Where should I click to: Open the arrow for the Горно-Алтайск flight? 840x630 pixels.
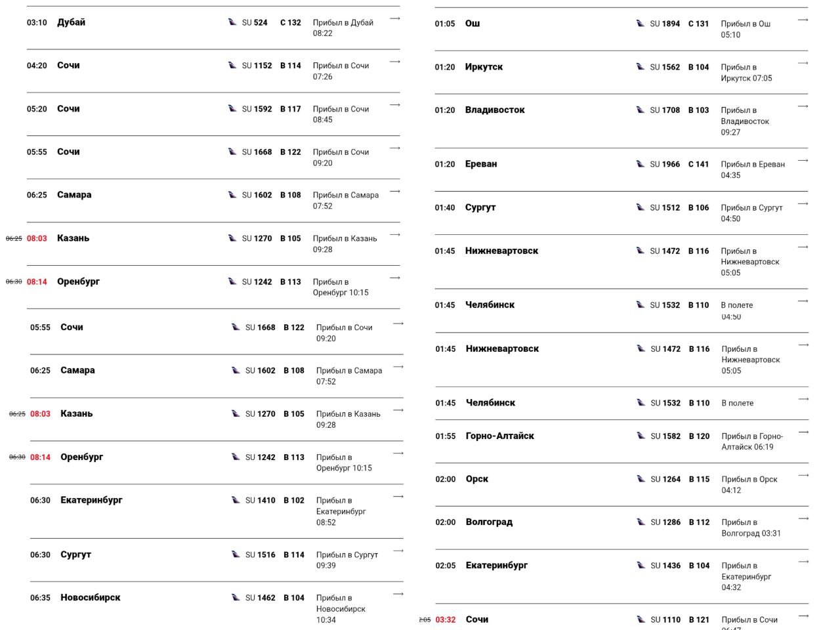(803, 432)
